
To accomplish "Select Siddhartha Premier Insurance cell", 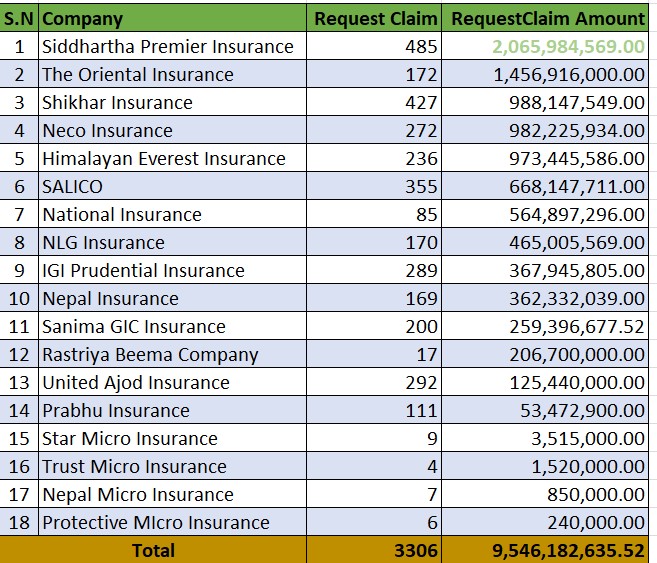I will click(x=168, y=46).
